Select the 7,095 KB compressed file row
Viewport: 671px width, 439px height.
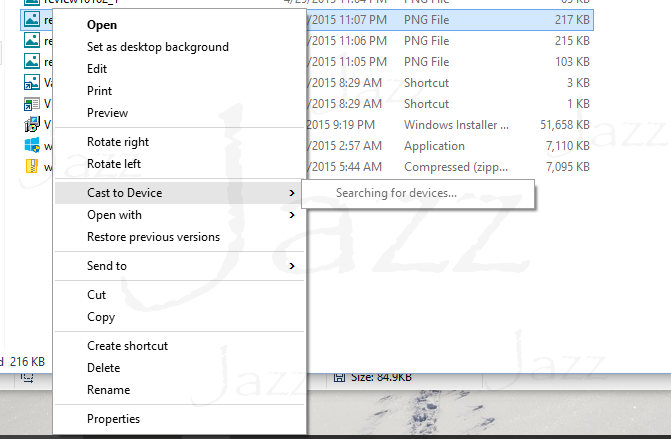click(450, 167)
